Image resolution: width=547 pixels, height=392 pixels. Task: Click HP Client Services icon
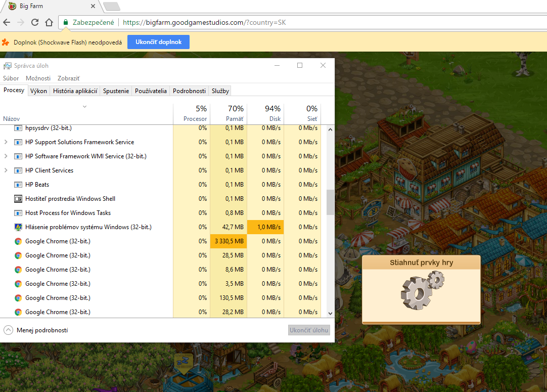pyautogui.click(x=18, y=170)
